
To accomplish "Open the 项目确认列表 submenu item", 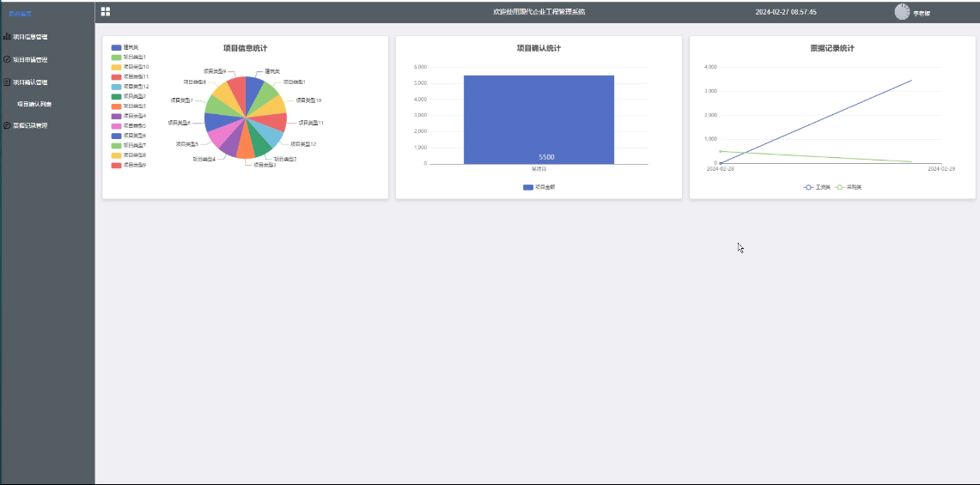I will pos(34,105).
